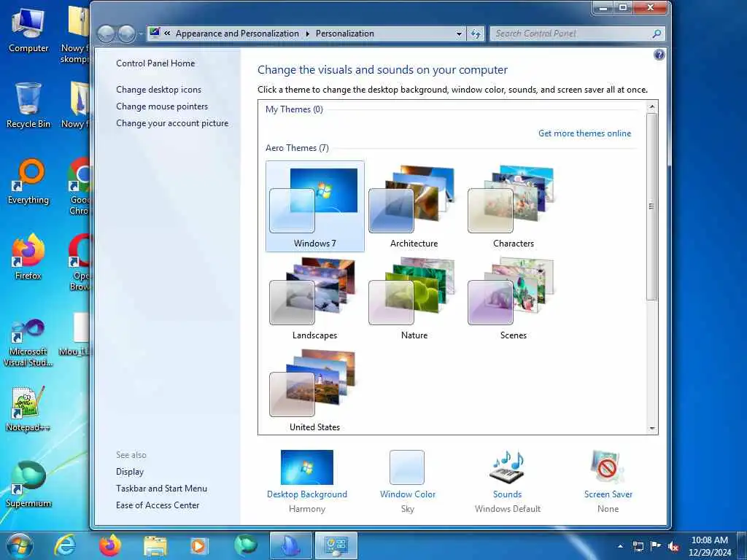The width and height of the screenshot is (747, 560).
Task: Switch to Control Panel taskbar button
Action: coord(336,545)
